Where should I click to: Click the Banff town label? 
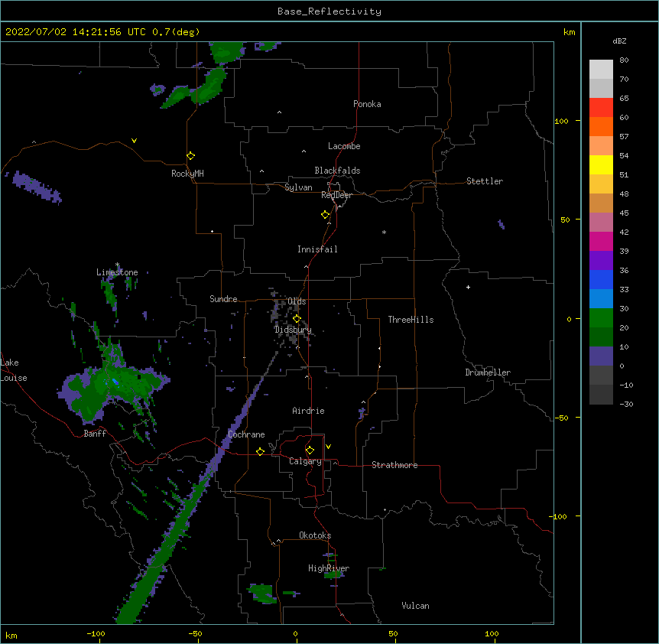[95, 434]
